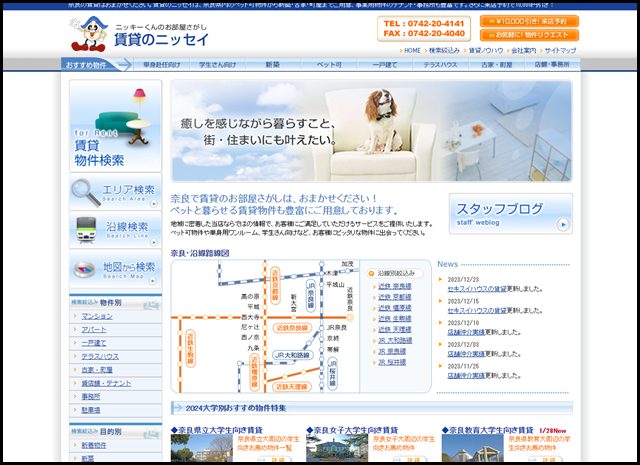
Task: Select the 一戸建て tab in recommended bar
Action: tap(384, 65)
